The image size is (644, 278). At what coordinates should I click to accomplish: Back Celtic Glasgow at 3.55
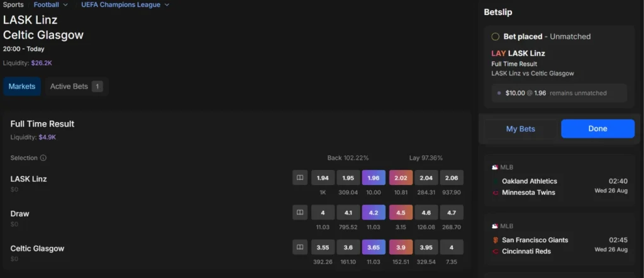(323, 247)
